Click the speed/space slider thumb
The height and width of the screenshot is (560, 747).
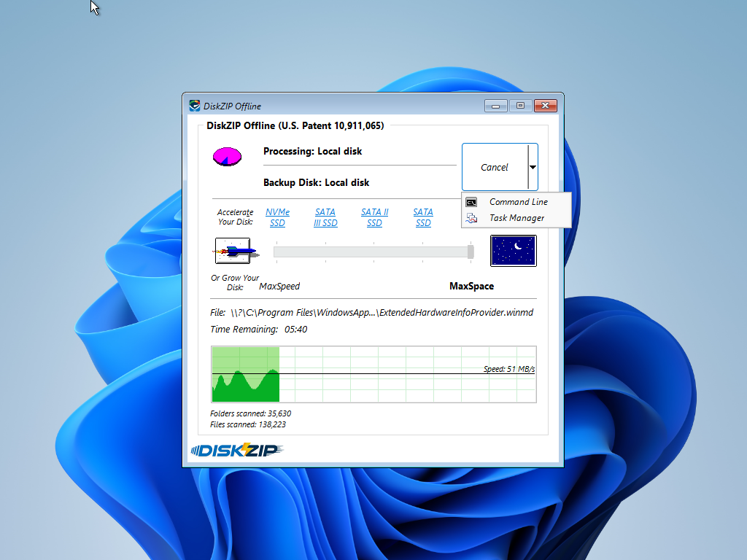click(471, 252)
